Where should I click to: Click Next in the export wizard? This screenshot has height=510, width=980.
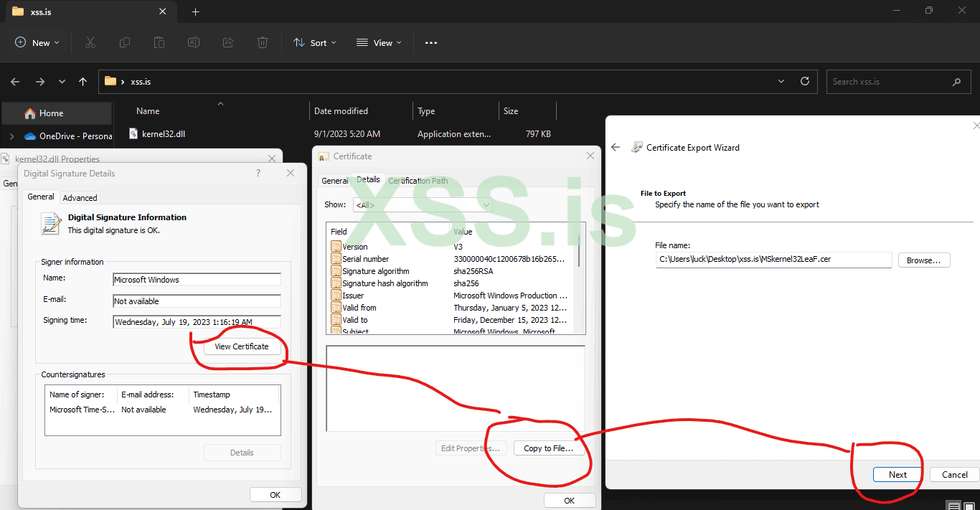(x=897, y=475)
